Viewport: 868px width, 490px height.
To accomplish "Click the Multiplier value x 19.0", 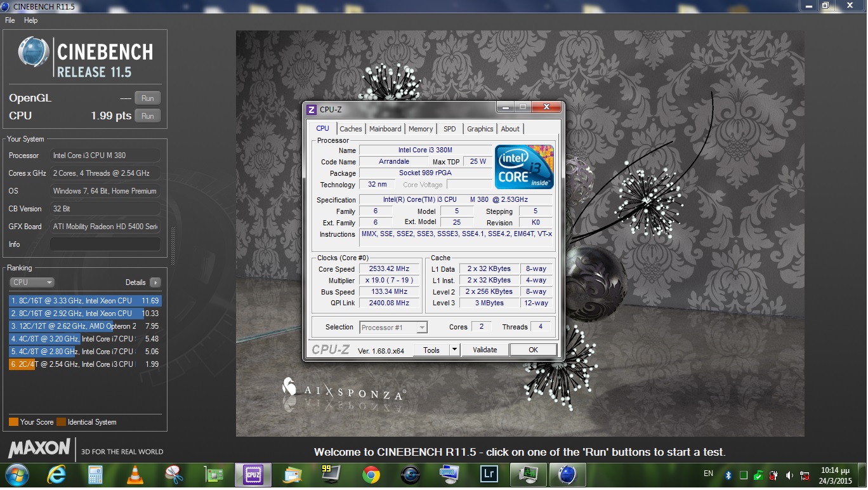I will (x=390, y=281).
